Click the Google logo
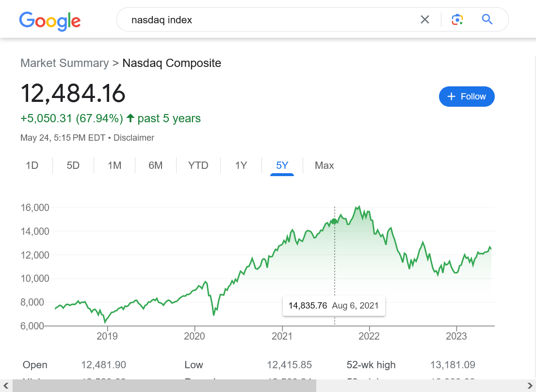Image resolution: width=536 pixels, height=392 pixels. (x=50, y=20)
